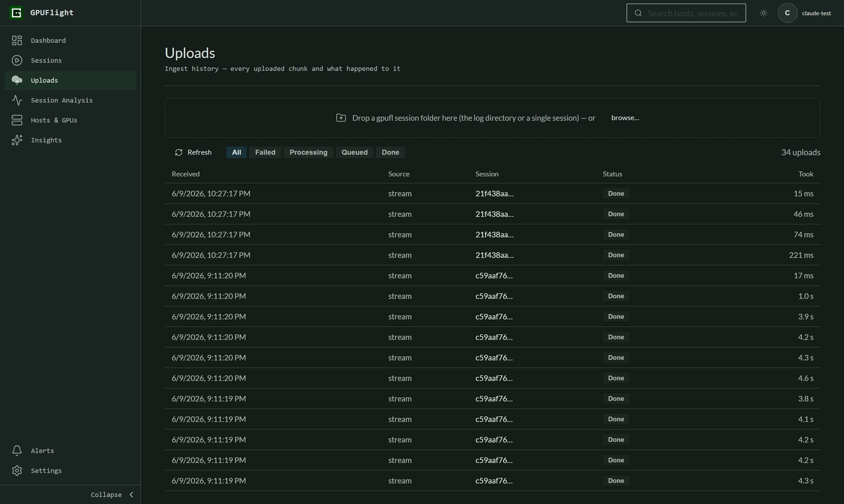Open session c59aaf76... in the 17 ms row
Screen dimensions: 844x504
click(494, 276)
